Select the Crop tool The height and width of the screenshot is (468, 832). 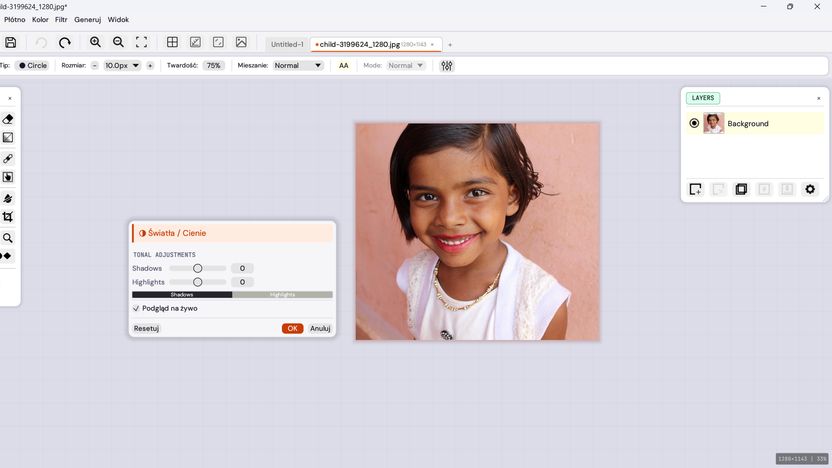[x=8, y=216]
